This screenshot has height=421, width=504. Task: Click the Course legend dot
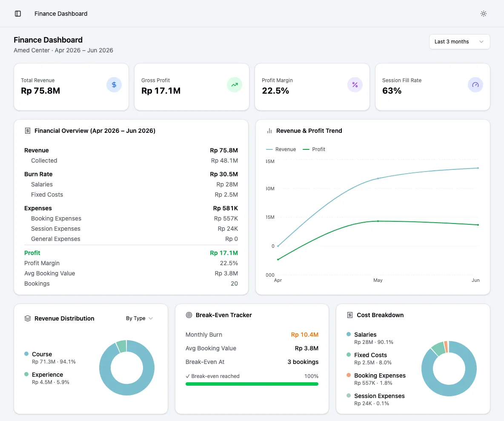pyautogui.click(x=26, y=354)
